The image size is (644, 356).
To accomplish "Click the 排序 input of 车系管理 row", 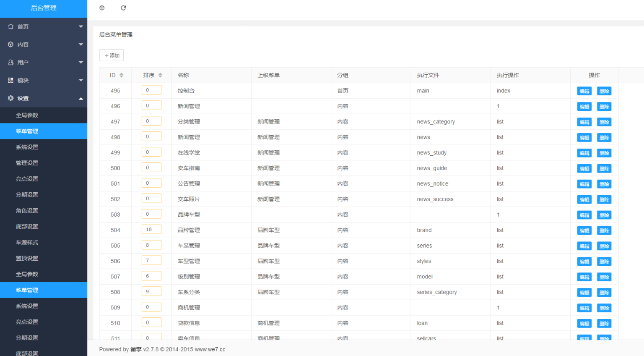I will pyautogui.click(x=151, y=244).
